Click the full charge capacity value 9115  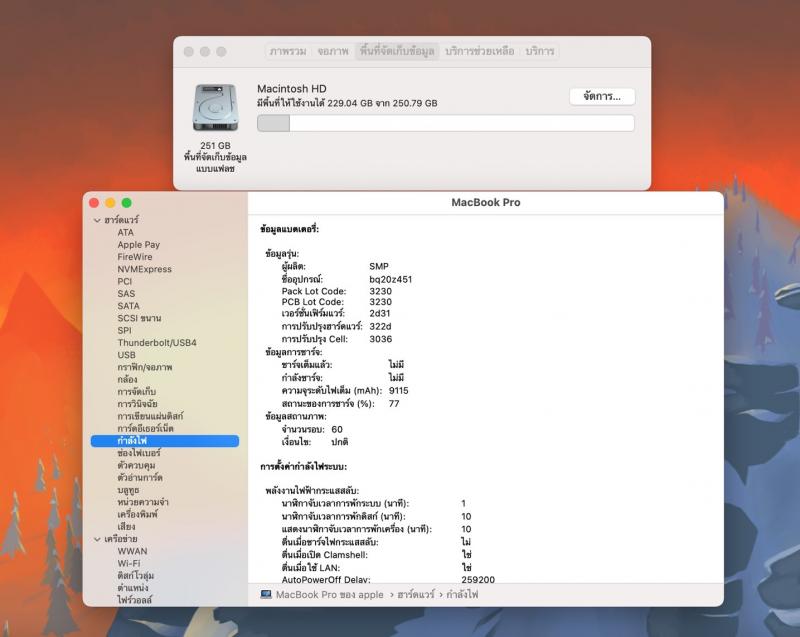[x=398, y=391]
